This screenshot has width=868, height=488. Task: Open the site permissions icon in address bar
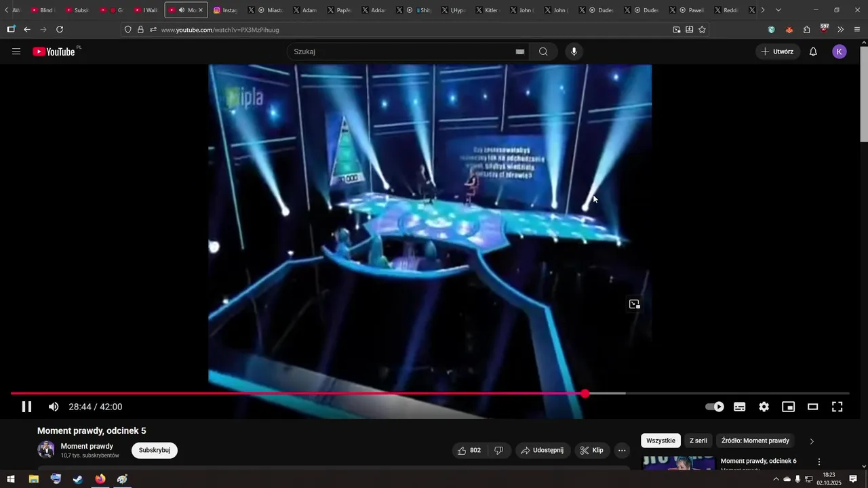click(153, 30)
